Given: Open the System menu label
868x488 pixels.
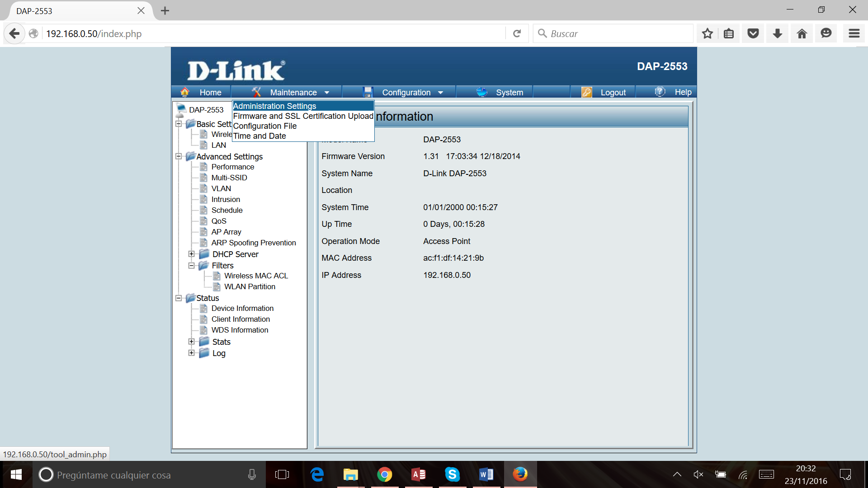Looking at the screenshot, I should pos(509,92).
